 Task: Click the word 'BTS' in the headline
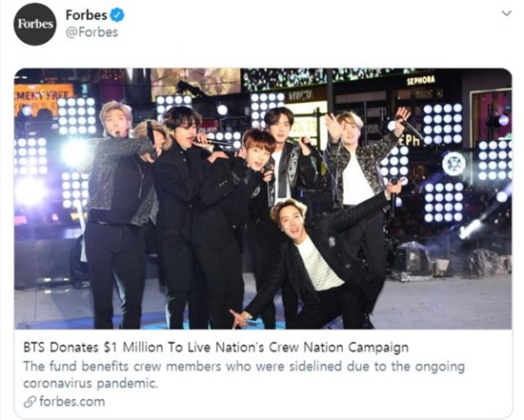[34, 348]
